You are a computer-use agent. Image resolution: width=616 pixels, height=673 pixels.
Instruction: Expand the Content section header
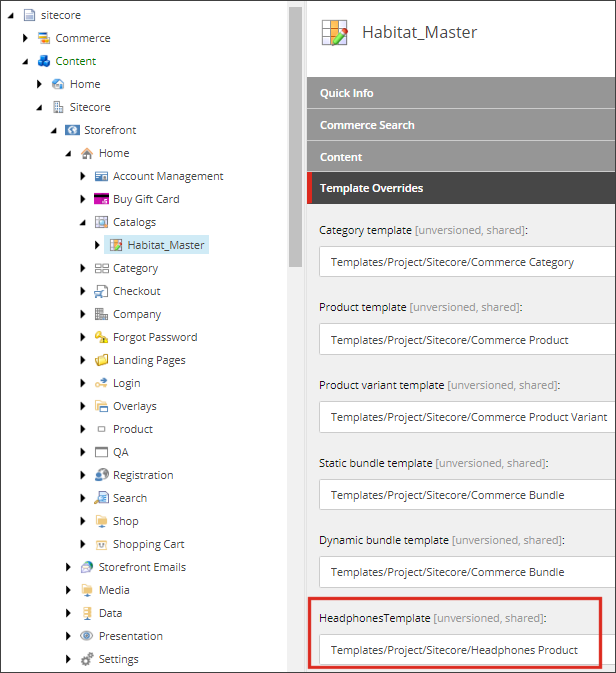461,157
